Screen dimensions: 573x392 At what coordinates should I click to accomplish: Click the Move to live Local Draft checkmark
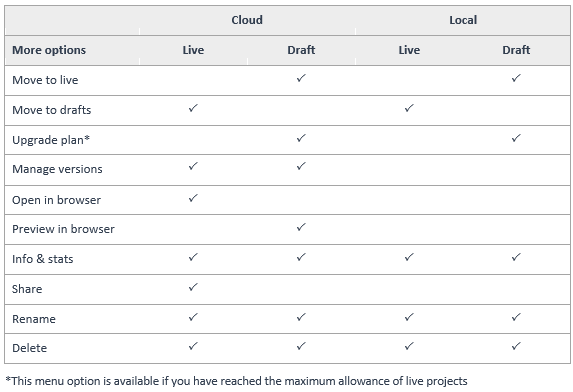click(x=516, y=78)
